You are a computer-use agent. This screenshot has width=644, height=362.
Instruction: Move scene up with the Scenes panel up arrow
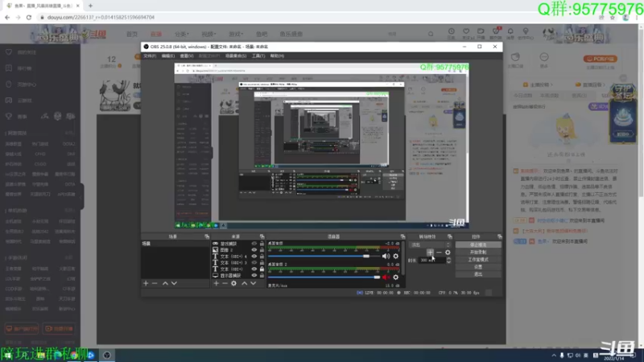click(165, 283)
